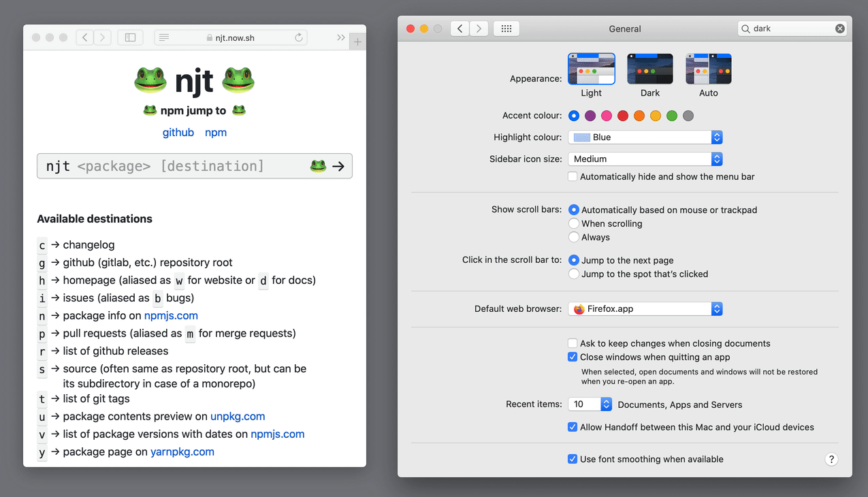Toggle Allow Handoff with iCloud devices
The height and width of the screenshot is (497, 868).
(573, 427)
